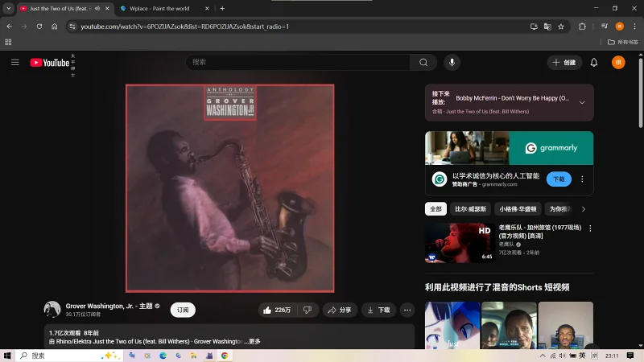Image resolution: width=644 pixels, height=362 pixels.
Task: Open Chrome extensions puzzle icon
Action: tap(582, 27)
